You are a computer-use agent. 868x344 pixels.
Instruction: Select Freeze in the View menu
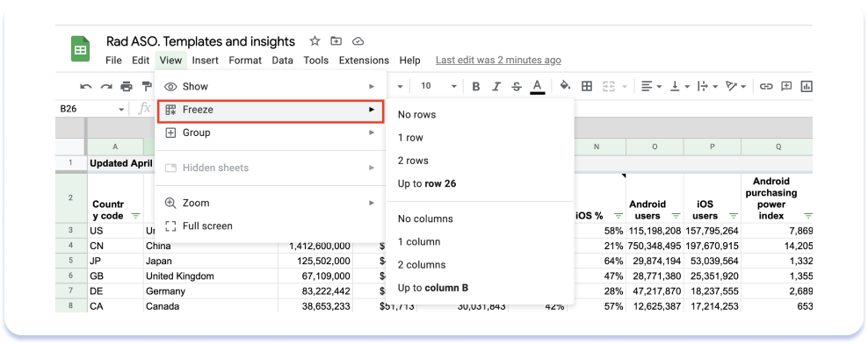pyautogui.click(x=270, y=110)
